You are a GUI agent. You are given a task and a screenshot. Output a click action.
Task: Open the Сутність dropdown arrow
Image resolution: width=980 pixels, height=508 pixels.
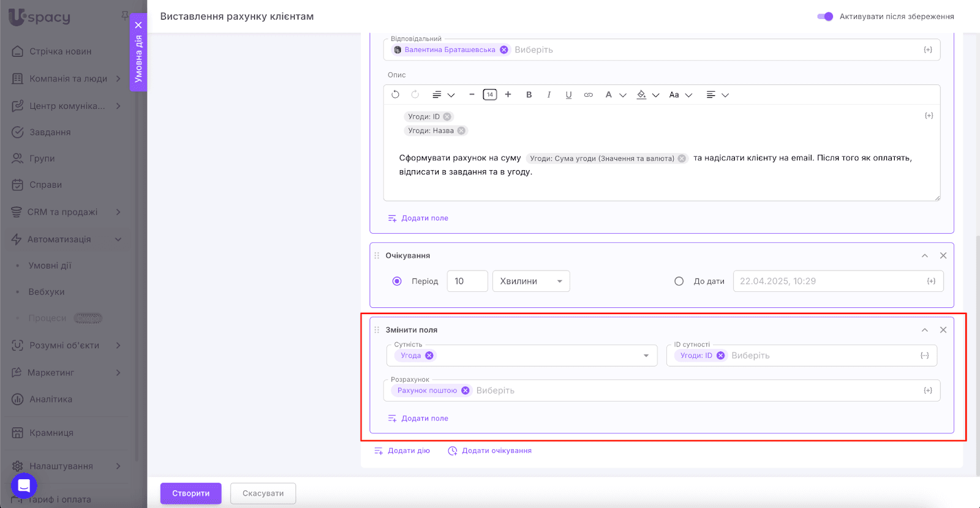pyautogui.click(x=646, y=356)
